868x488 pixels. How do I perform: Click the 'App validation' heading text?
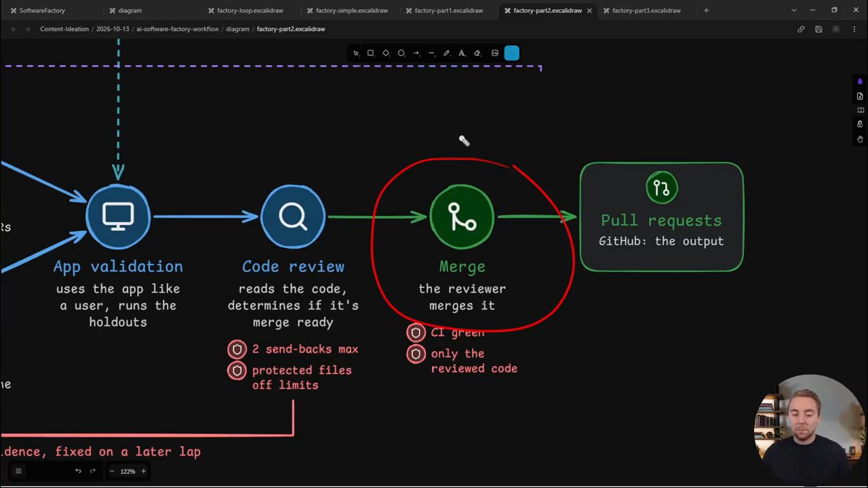[x=118, y=266]
